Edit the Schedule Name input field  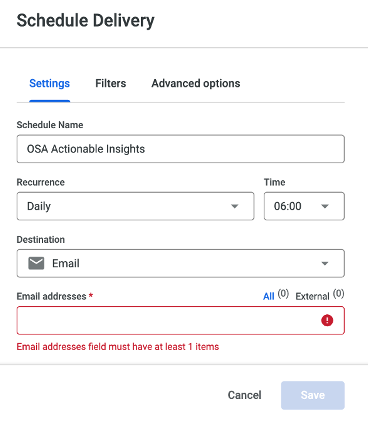coord(181,149)
